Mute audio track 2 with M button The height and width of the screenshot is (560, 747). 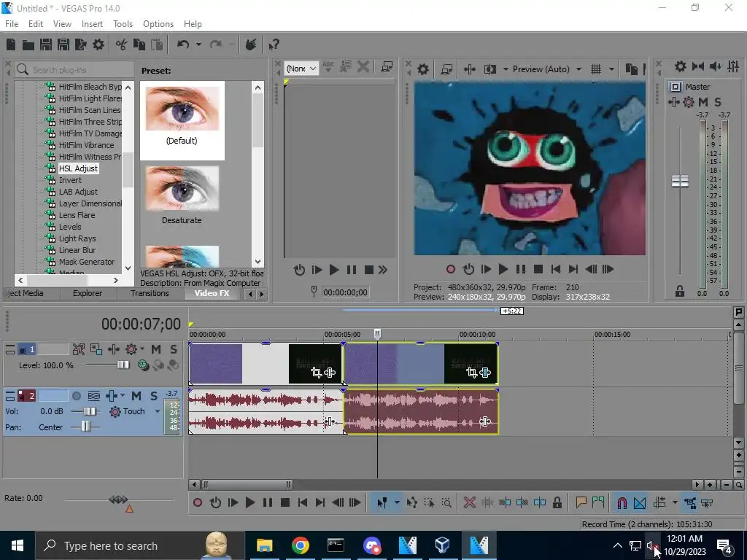[136, 396]
